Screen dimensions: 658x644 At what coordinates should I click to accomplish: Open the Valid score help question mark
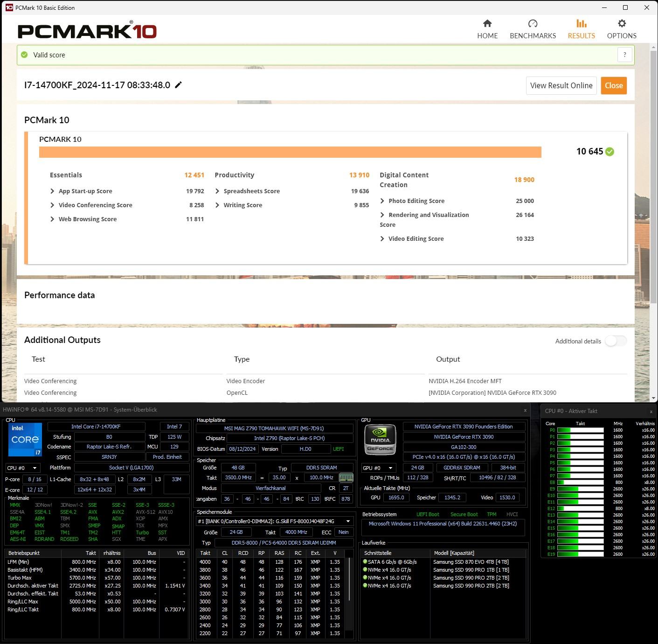[625, 55]
